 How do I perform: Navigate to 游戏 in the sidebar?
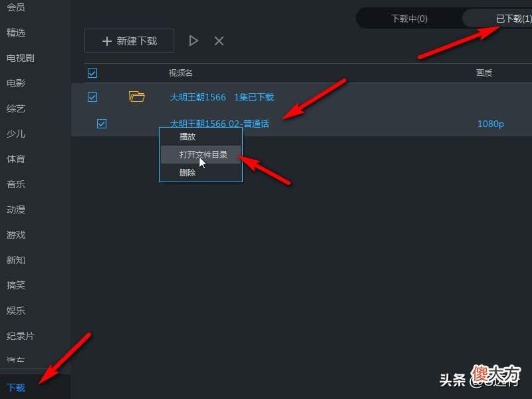[15, 235]
